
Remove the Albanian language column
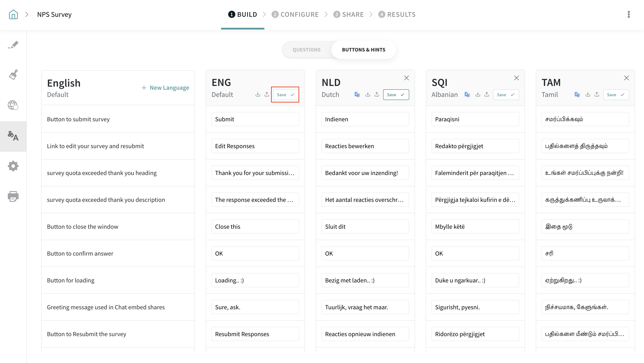point(516,78)
